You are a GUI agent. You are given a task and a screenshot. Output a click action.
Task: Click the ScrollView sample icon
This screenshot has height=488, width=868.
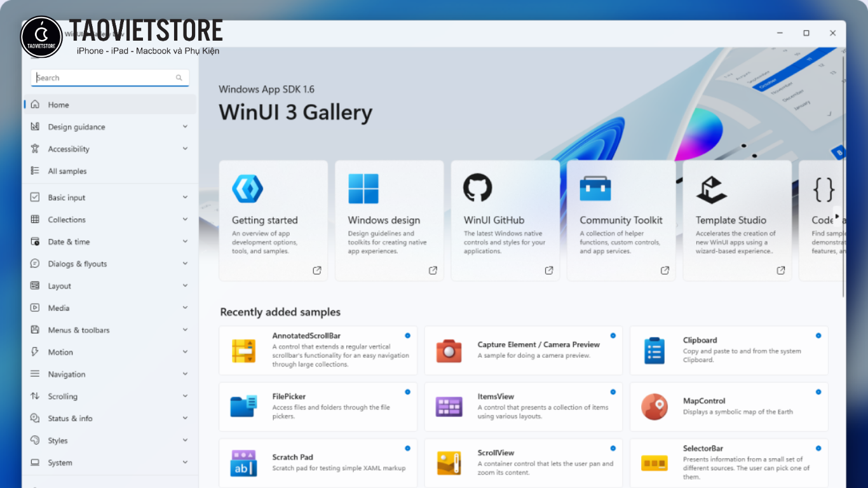(449, 463)
